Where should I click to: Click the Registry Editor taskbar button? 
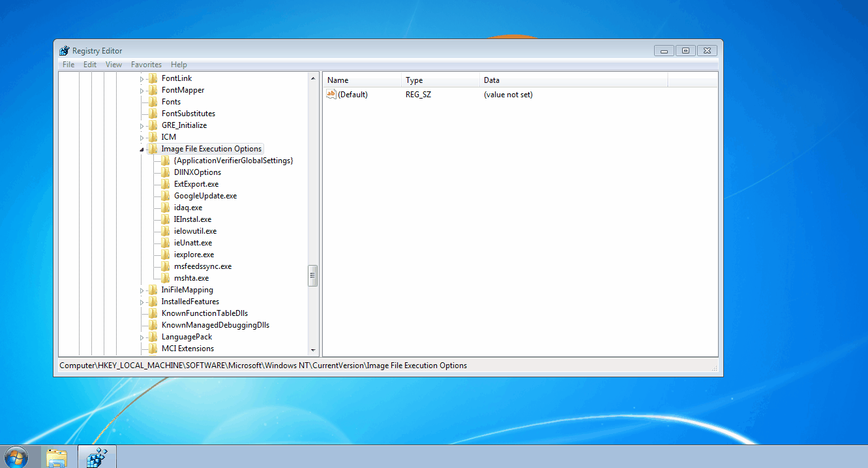[97, 458]
